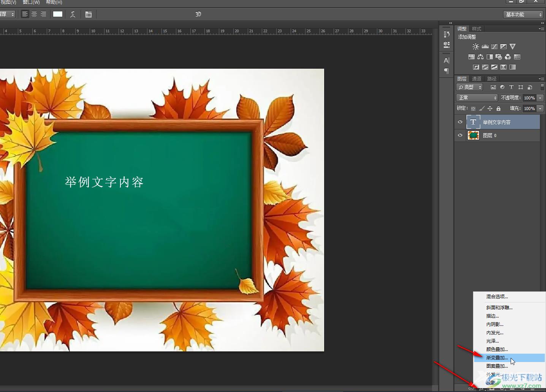Select the 举例文字内容 layer T thumbnail

pyautogui.click(x=473, y=122)
